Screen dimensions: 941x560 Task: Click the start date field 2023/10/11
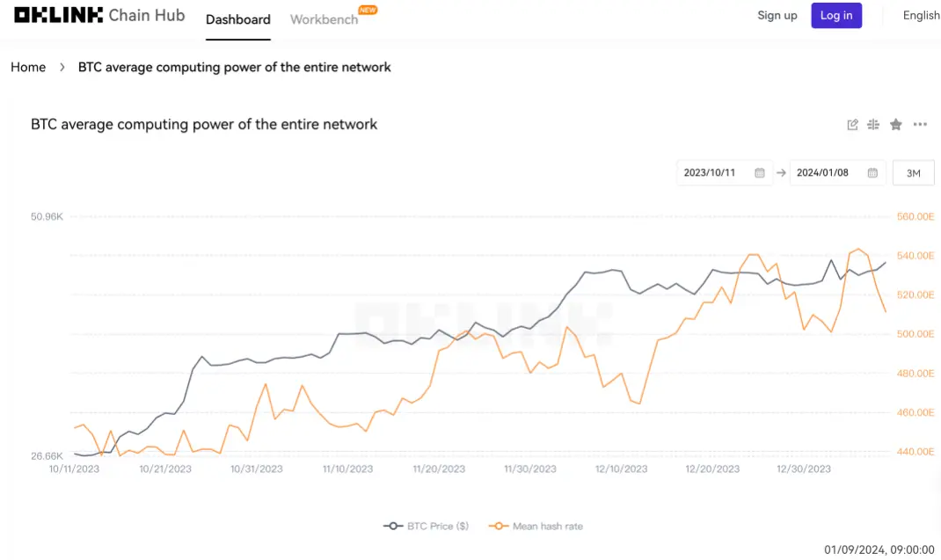coord(709,173)
